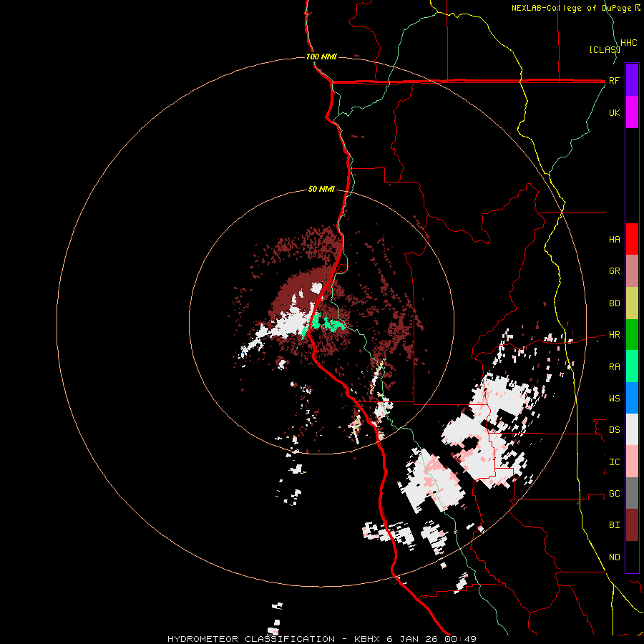Screen dimensions: 644x644
Task: Pick the bright green RA legend swatch
Action: coord(632,366)
